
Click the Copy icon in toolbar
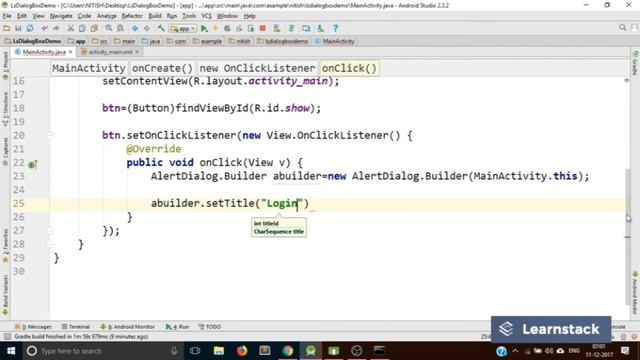click(x=82, y=28)
